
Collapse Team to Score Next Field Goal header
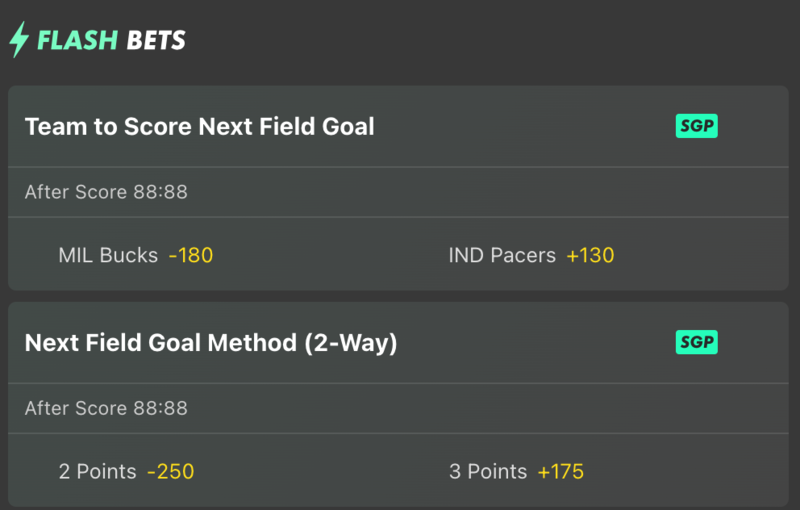[x=398, y=126]
